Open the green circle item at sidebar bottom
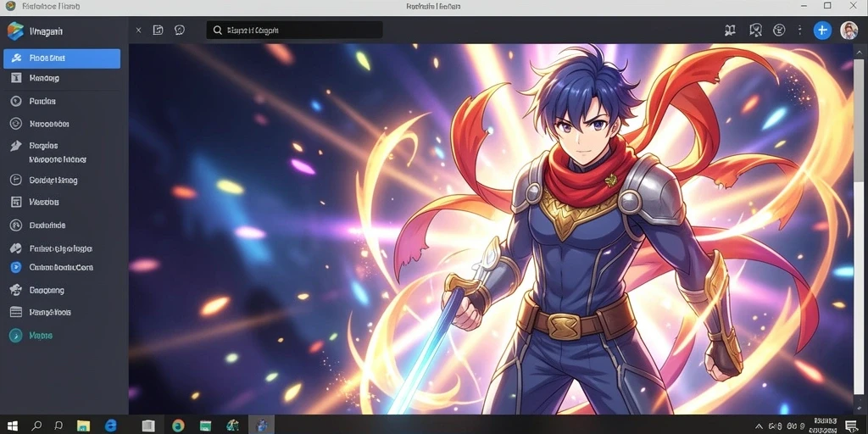This screenshot has height=434, width=868. 62,336
